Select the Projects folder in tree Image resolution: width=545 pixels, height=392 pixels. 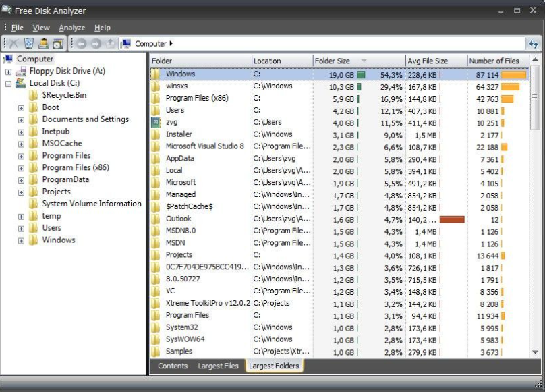tap(56, 192)
